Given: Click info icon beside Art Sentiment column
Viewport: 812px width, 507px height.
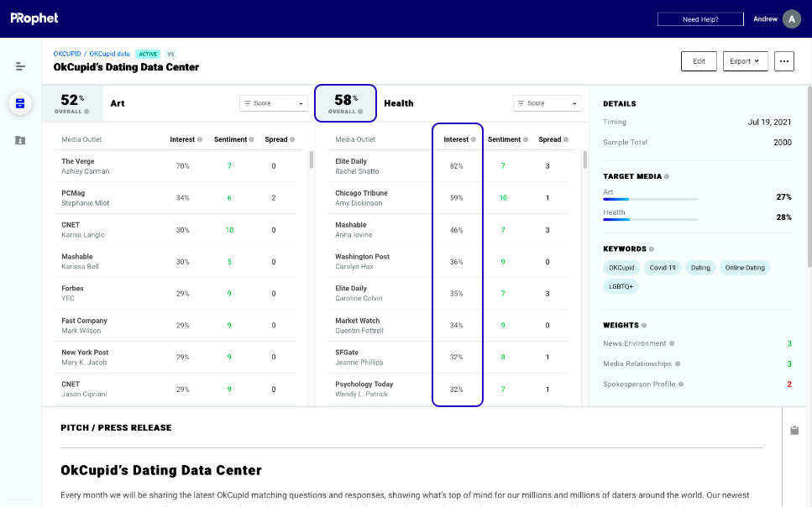Looking at the screenshot, I should [x=252, y=139].
